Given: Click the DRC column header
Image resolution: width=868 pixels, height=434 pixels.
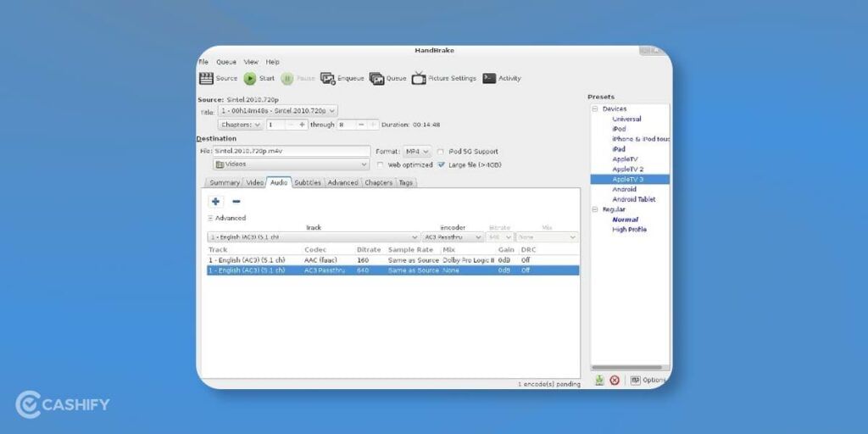Looking at the screenshot, I should coord(529,250).
